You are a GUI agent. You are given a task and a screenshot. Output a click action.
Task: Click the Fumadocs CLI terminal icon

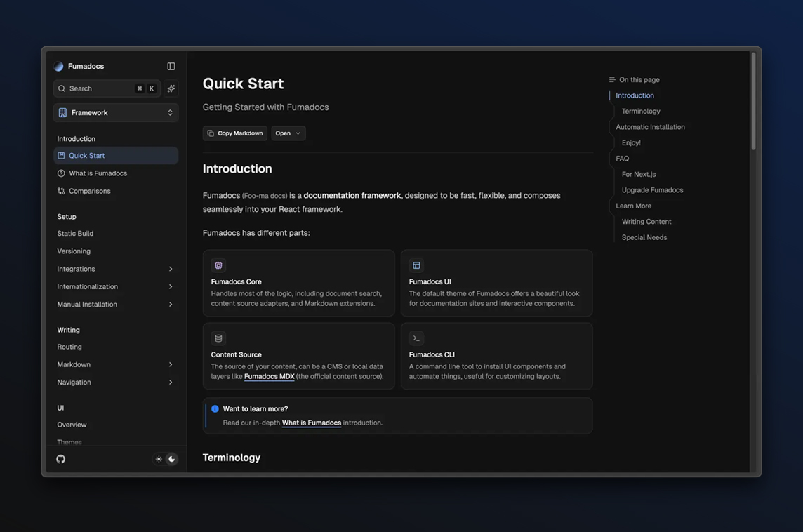(x=416, y=338)
